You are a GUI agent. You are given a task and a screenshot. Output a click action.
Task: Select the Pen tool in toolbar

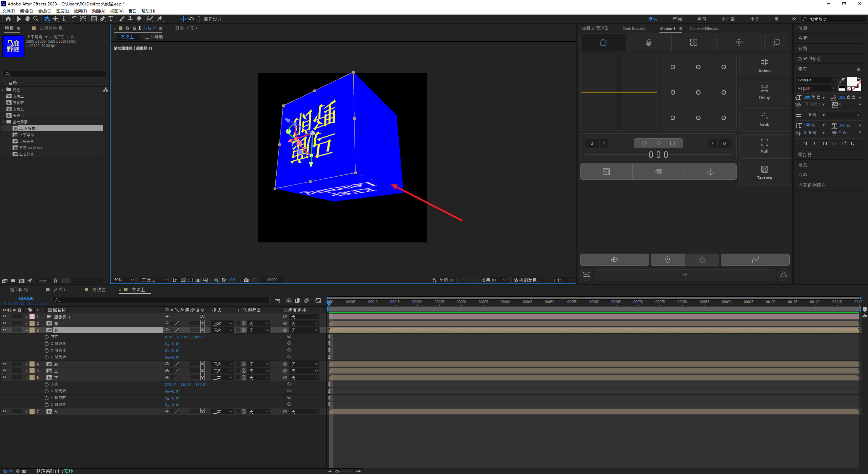click(102, 19)
